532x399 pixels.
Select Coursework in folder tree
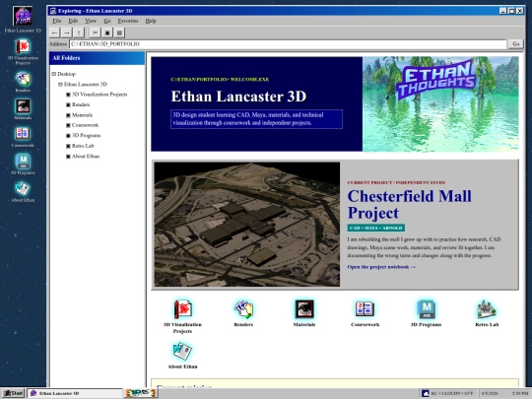coord(85,125)
